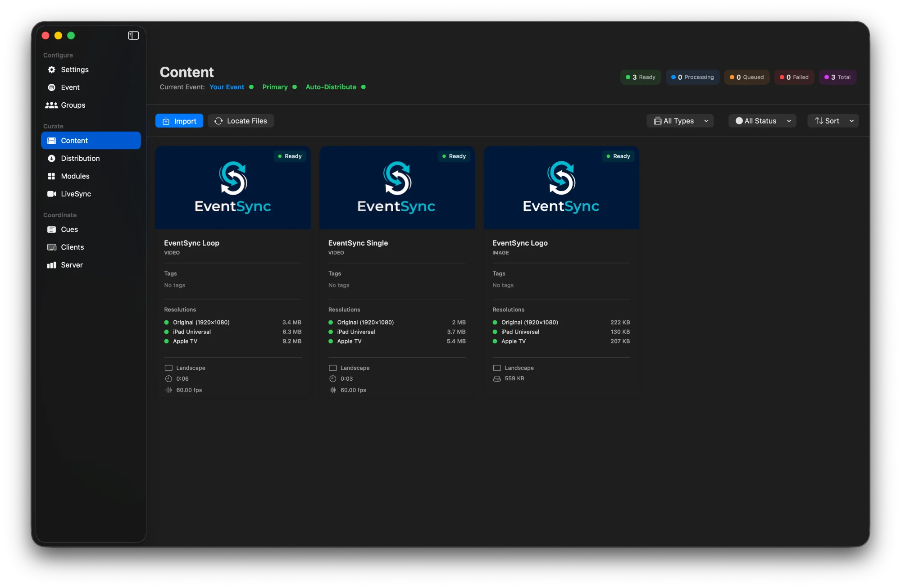Screen dimensions: 901x588
Task: Click the Modules grid icon
Action: [51, 176]
